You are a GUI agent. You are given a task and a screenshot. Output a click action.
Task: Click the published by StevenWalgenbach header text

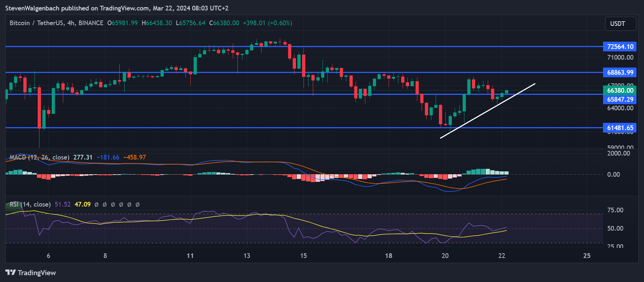click(117, 8)
